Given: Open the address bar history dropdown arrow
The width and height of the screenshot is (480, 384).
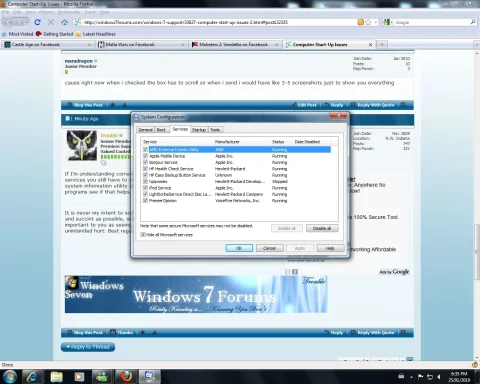Looking at the screenshot, I should pyautogui.click(x=376, y=22).
